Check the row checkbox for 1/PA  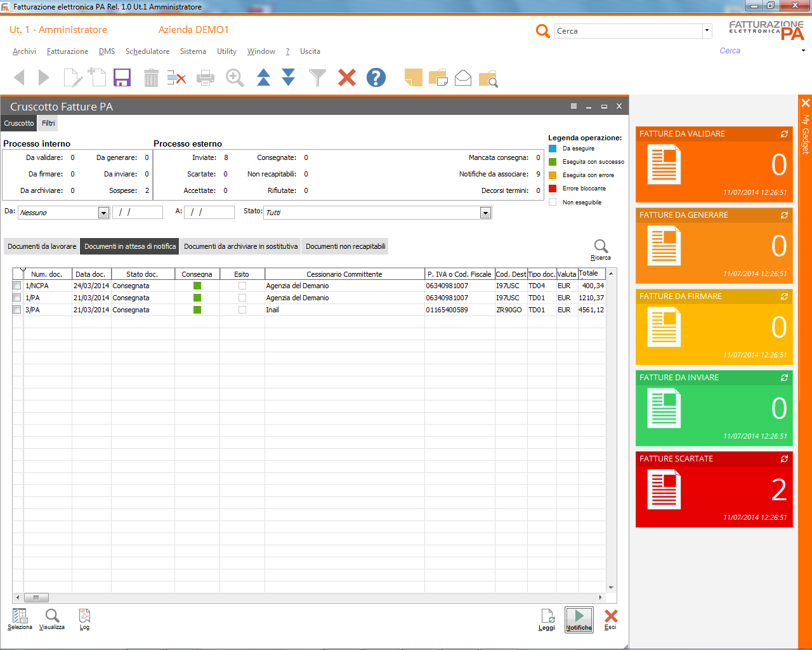tap(17, 298)
